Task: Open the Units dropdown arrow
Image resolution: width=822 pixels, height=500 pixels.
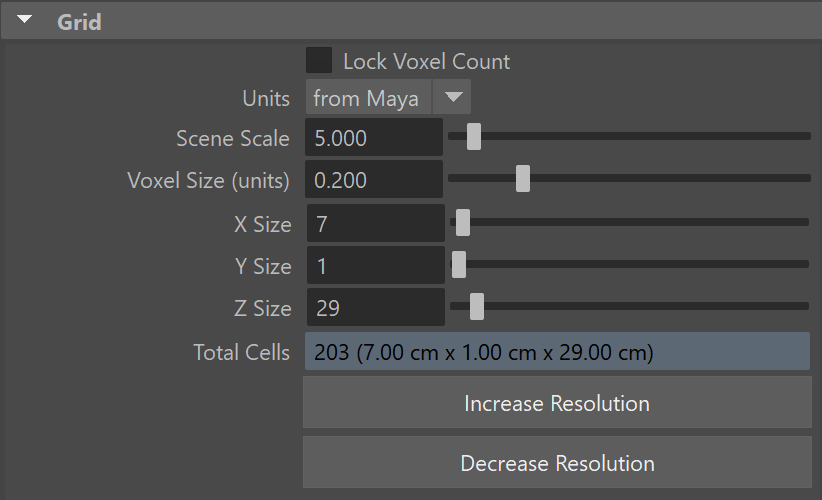Action: [x=452, y=97]
